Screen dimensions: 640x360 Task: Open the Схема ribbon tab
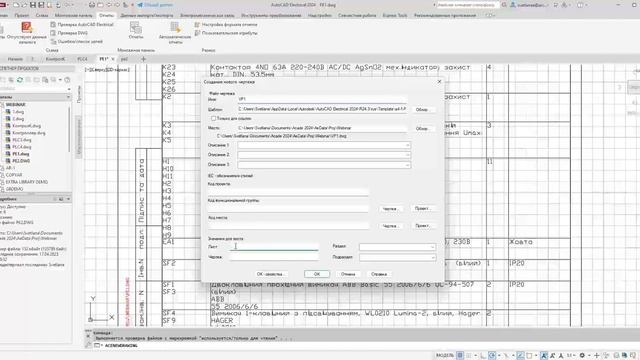pyautogui.click(x=42, y=16)
